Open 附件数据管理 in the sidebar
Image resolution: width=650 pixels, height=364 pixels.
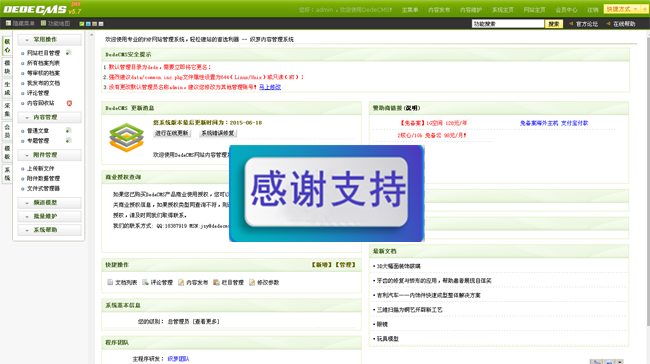point(43,178)
